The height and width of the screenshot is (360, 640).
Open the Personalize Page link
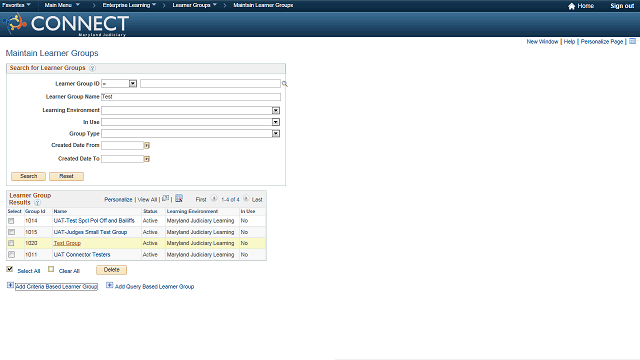(602, 42)
